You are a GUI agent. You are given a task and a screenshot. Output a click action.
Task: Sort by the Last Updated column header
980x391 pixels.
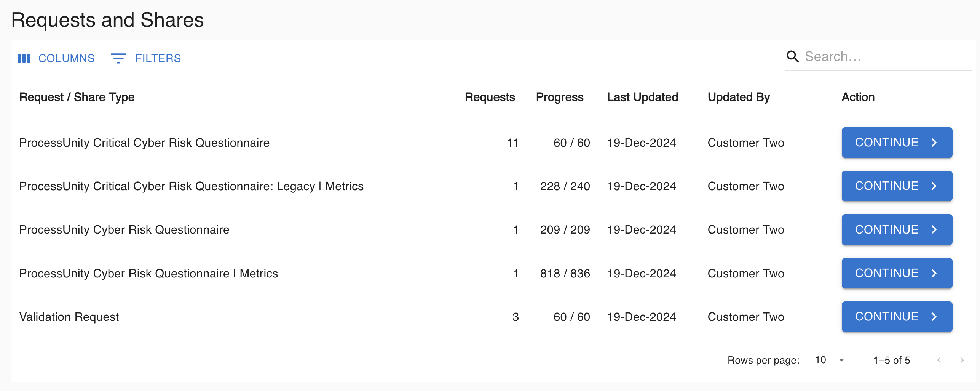642,97
